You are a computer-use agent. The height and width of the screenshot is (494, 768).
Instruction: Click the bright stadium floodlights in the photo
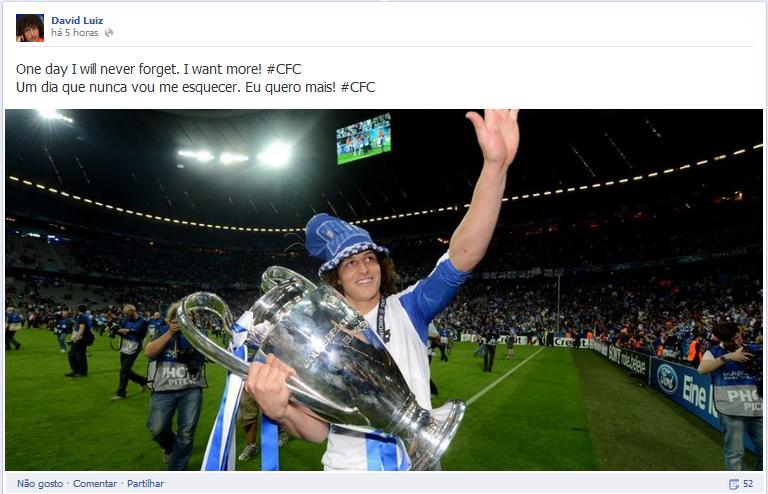tap(237, 155)
